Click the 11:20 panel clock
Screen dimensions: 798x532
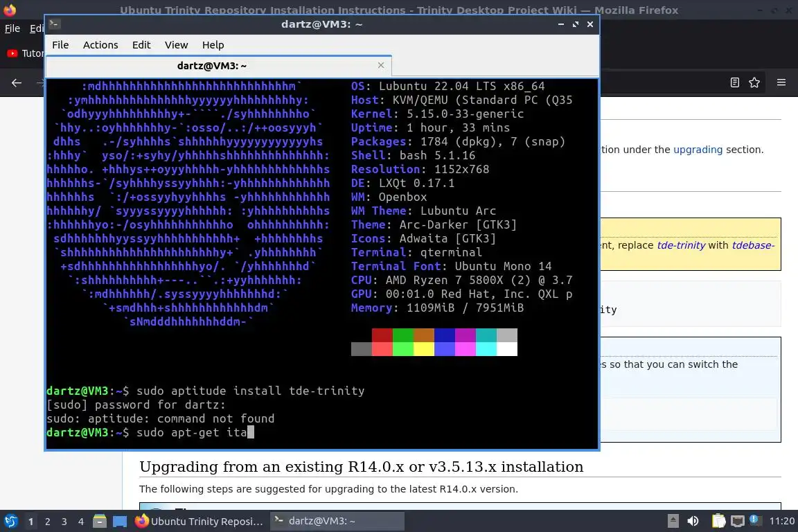pyautogui.click(x=781, y=521)
